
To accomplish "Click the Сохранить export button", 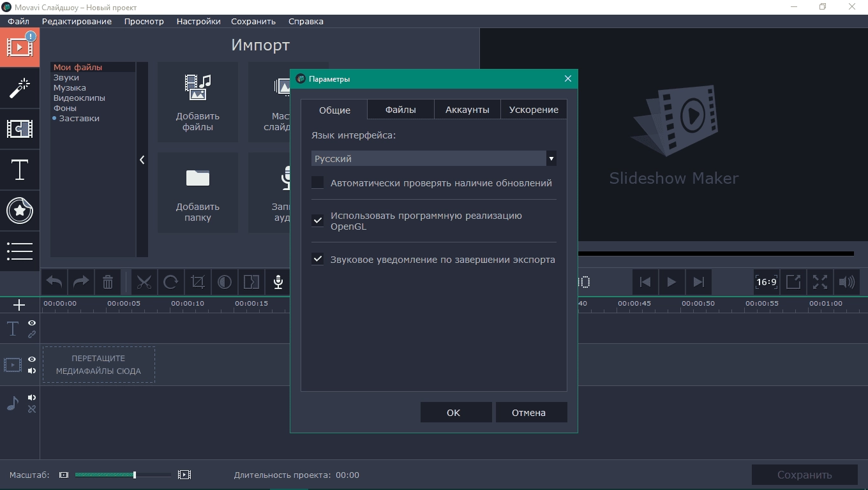I will point(804,475).
